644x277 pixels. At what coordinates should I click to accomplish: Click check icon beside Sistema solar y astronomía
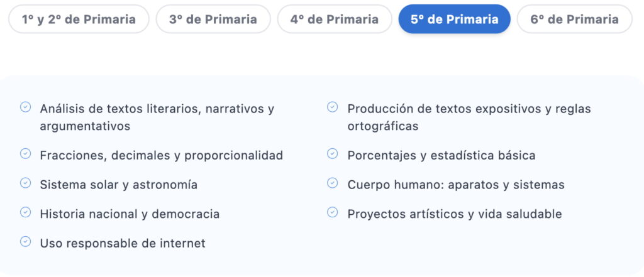click(25, 183)
